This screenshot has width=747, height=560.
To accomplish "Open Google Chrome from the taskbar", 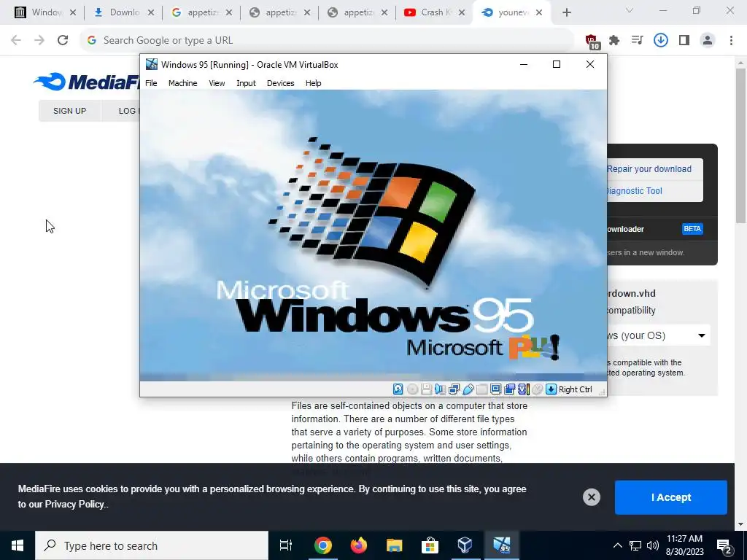I will [322, 545].
